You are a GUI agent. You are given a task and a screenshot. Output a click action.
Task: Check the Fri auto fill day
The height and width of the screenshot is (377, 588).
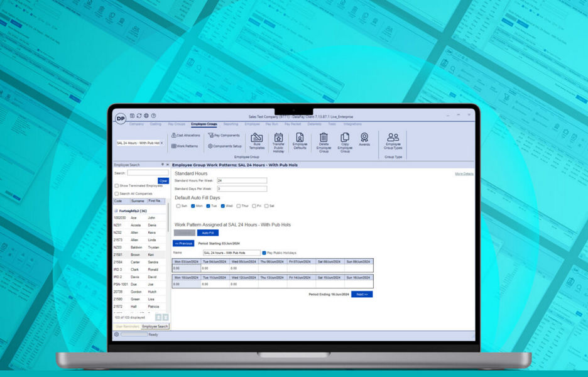[254, 206]
